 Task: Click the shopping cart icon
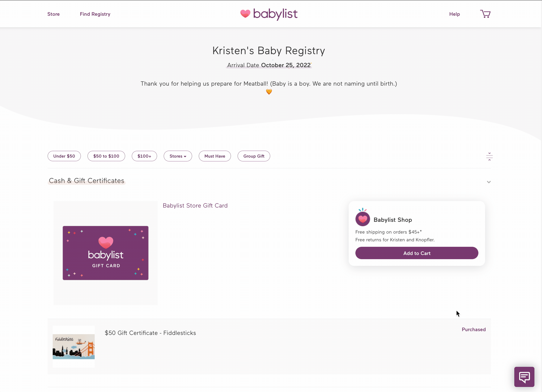pos(485,14)
